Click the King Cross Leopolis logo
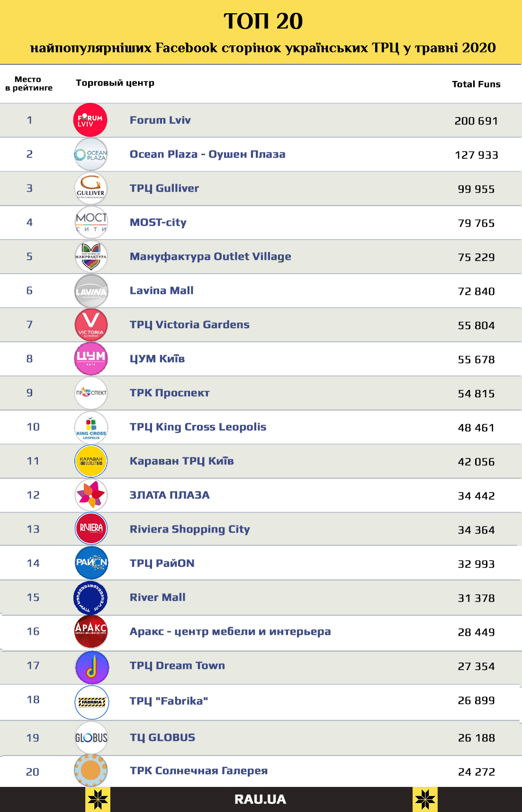 [91, 427]
